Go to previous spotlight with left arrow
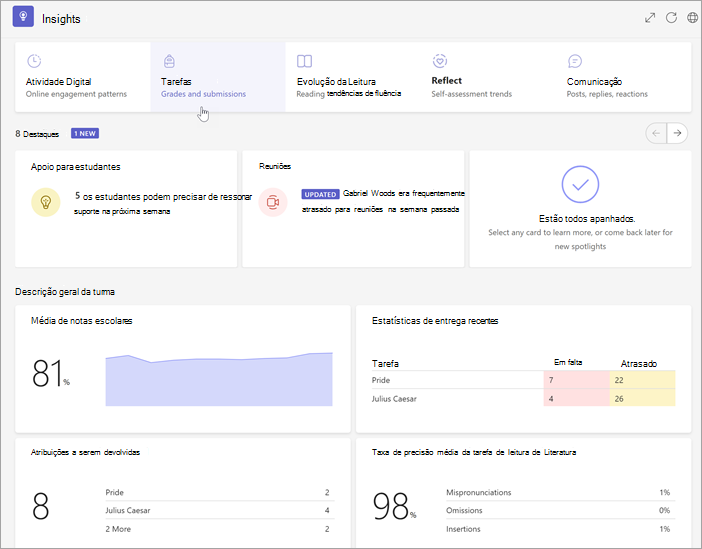Image resolution: width=702 pixels, height=549 pixels. [656, 133]
